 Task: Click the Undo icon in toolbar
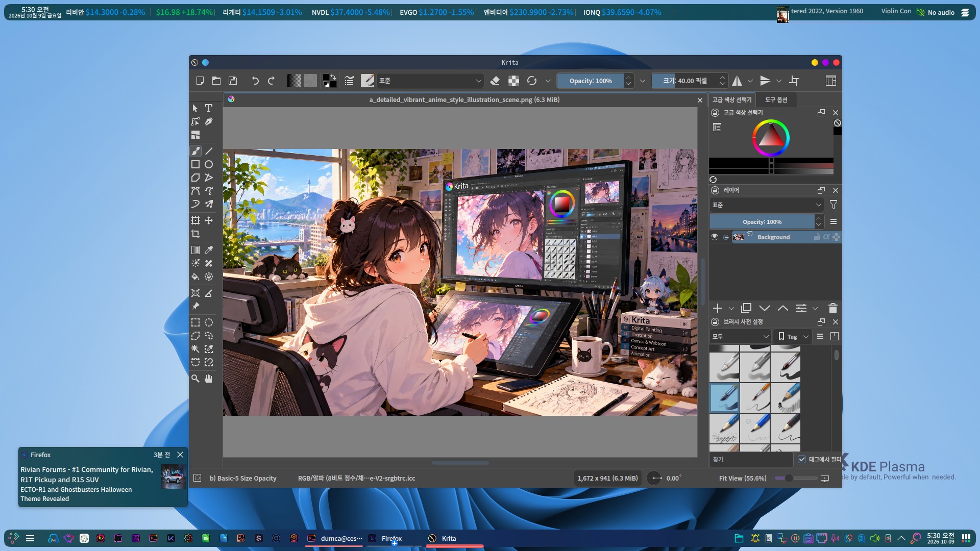tap(255, 81)
